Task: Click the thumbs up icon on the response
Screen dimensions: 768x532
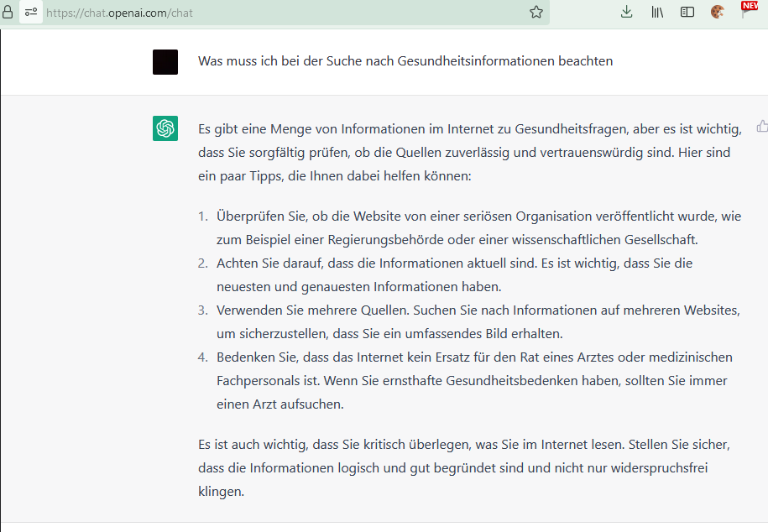Action: (762, 127)
